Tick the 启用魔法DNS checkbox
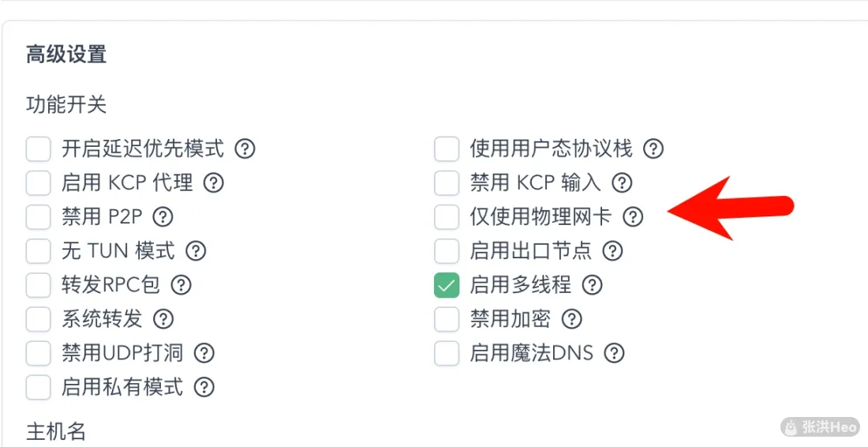The width and height of the screenshot is (868, 447). [447, 353]
